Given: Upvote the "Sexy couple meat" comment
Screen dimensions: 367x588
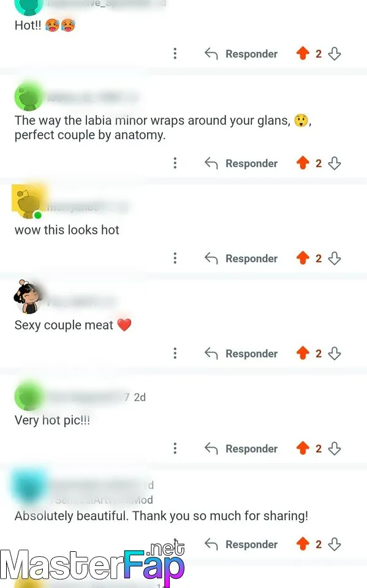Looking at the screenshot, I should pos(303,353).
